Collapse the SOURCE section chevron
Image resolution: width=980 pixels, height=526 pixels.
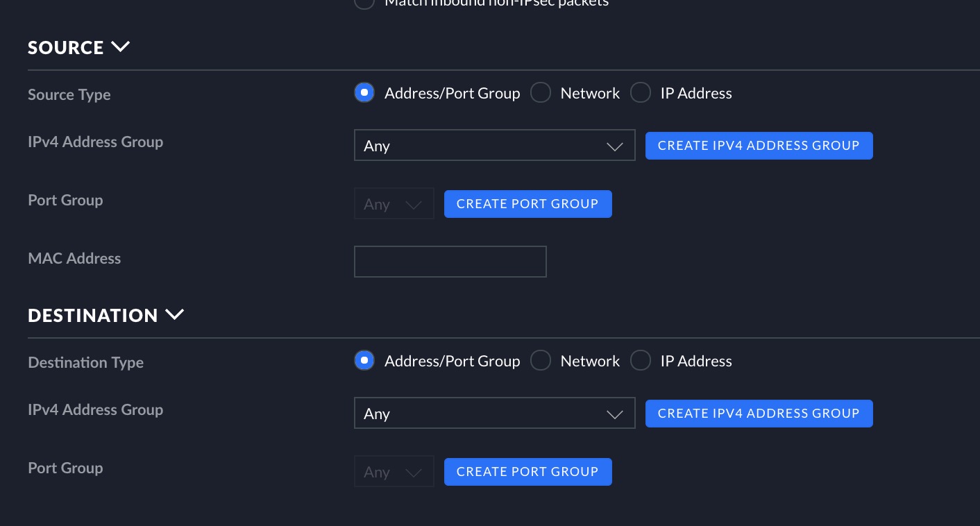(120, 47)
